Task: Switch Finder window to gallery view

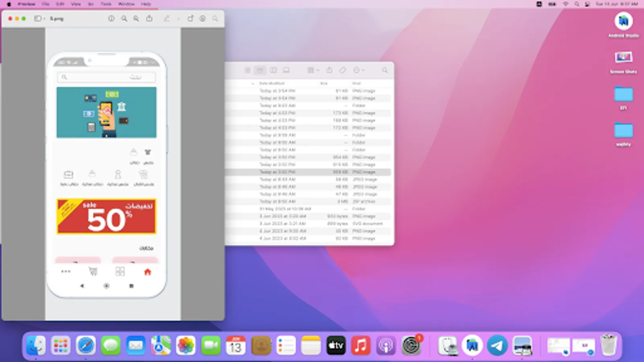Action: click(x=286, y=70)
